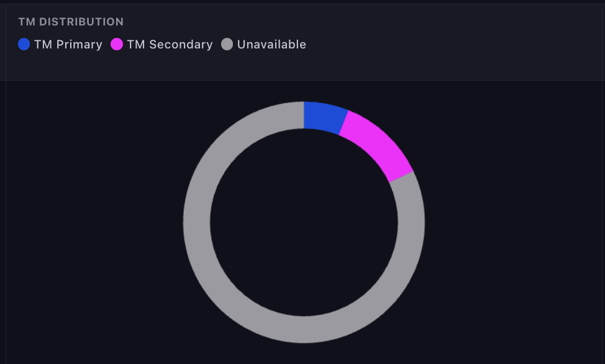Click empty chart area left of the donut
Screen dimensions: 605x364
coord(93,222)
